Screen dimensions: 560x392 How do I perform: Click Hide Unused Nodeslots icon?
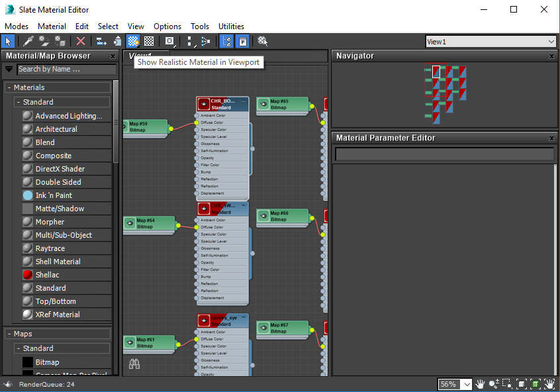117,41
